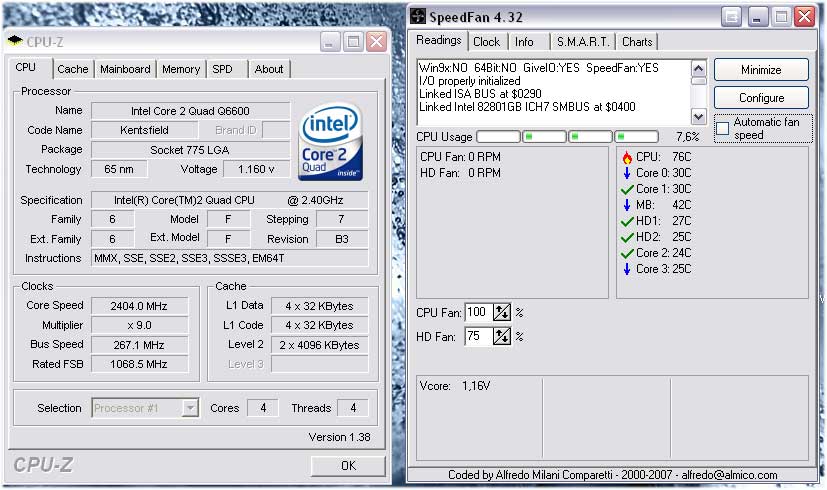Click the CPU Fan speed spinner arrows

(502, 312)
